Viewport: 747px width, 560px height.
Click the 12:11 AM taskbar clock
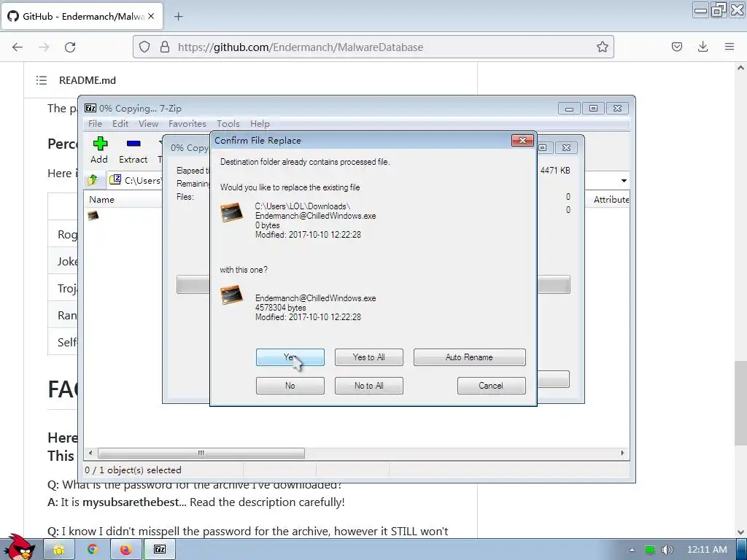(x=706, y=550)
